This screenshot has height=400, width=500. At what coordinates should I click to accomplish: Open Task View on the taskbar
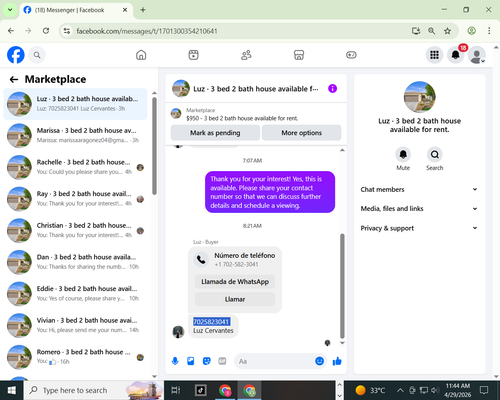(176, 390)
